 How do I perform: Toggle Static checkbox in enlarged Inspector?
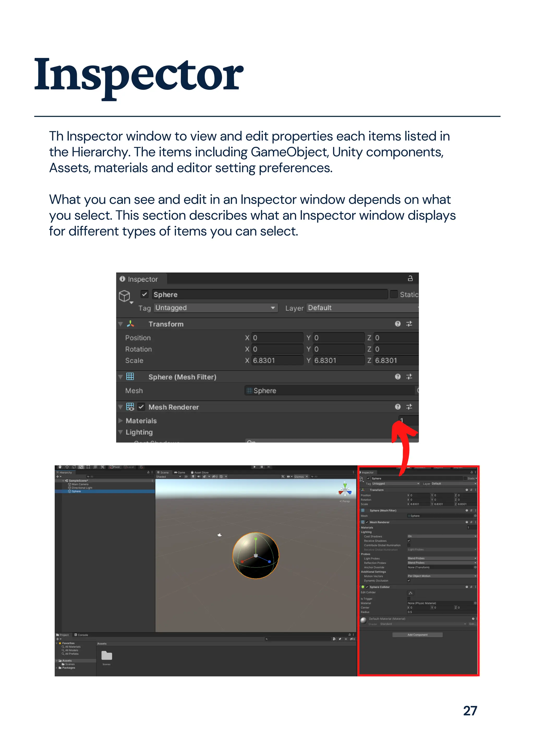pyautogui.click(x=394, y=294)
